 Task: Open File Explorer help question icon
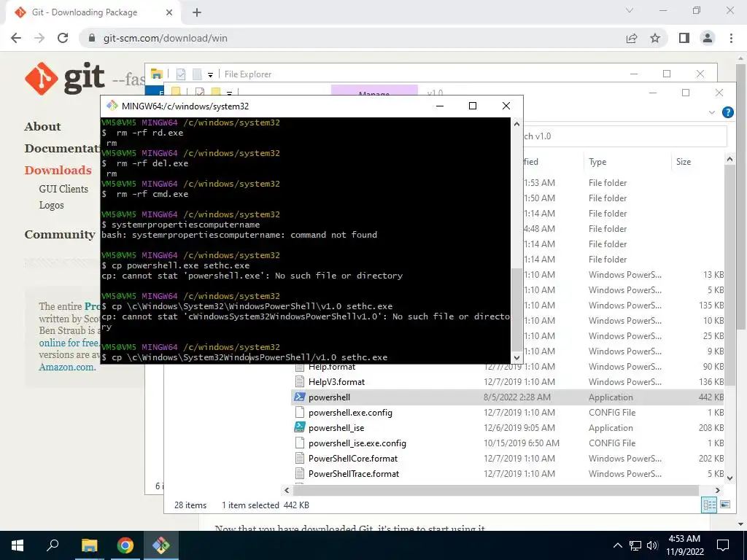point(727,112)
